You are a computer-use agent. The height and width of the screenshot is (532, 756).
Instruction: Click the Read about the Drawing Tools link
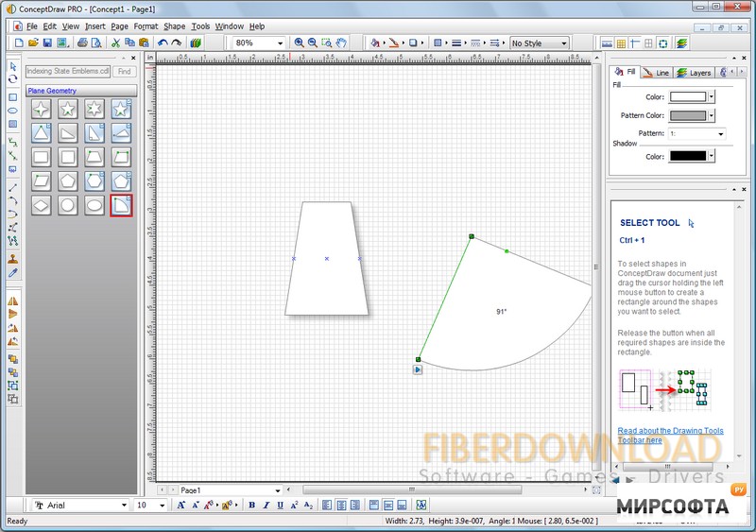(670, 435)
